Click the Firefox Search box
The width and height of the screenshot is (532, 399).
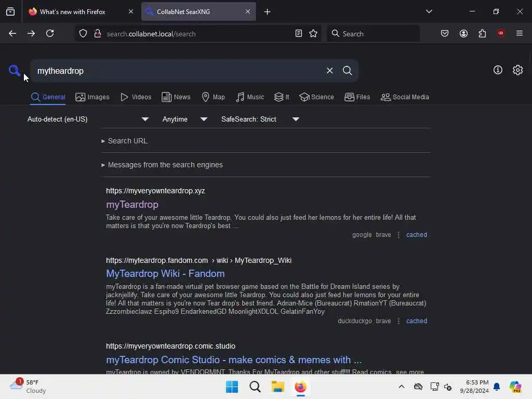click(373, 34)
